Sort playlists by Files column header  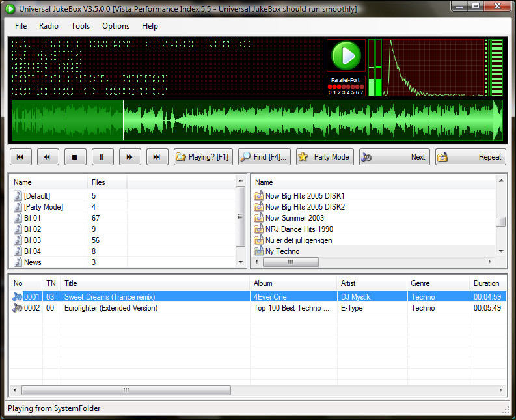(x=107, y=182)
